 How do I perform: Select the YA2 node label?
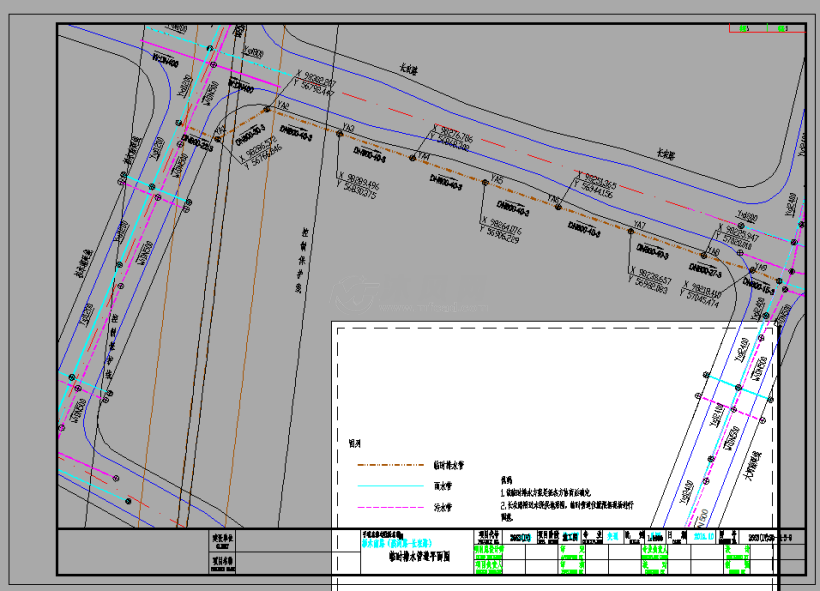pyautogui.click(x=283, y=105)
